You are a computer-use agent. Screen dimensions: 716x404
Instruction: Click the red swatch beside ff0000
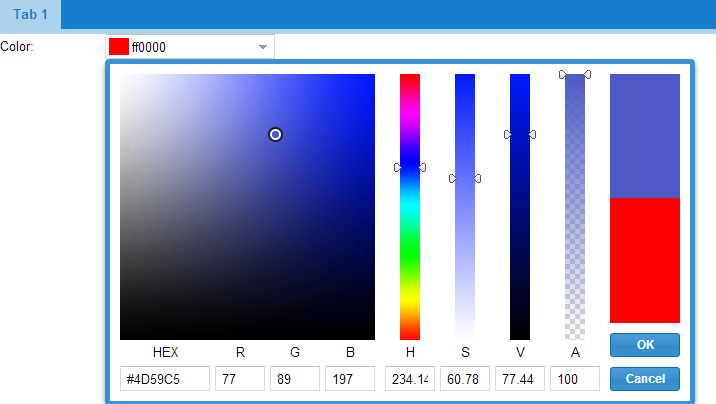(x=119, y=47)
